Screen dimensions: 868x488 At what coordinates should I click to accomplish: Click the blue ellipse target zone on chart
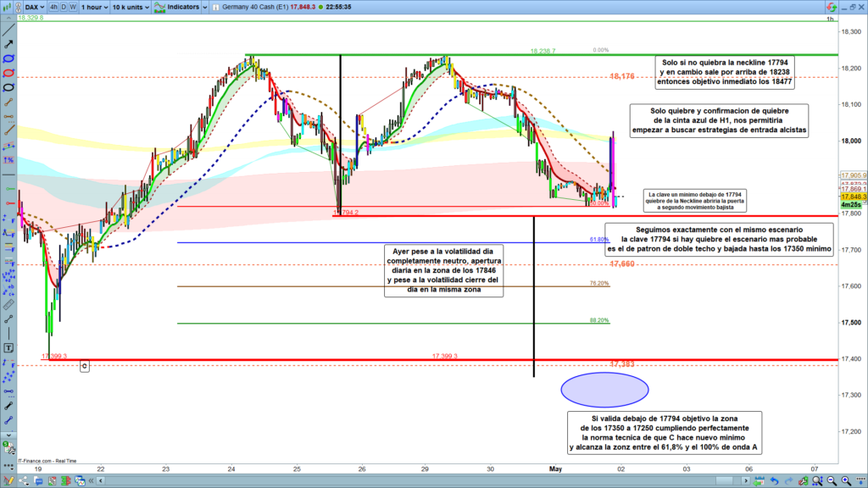(604, 389)
